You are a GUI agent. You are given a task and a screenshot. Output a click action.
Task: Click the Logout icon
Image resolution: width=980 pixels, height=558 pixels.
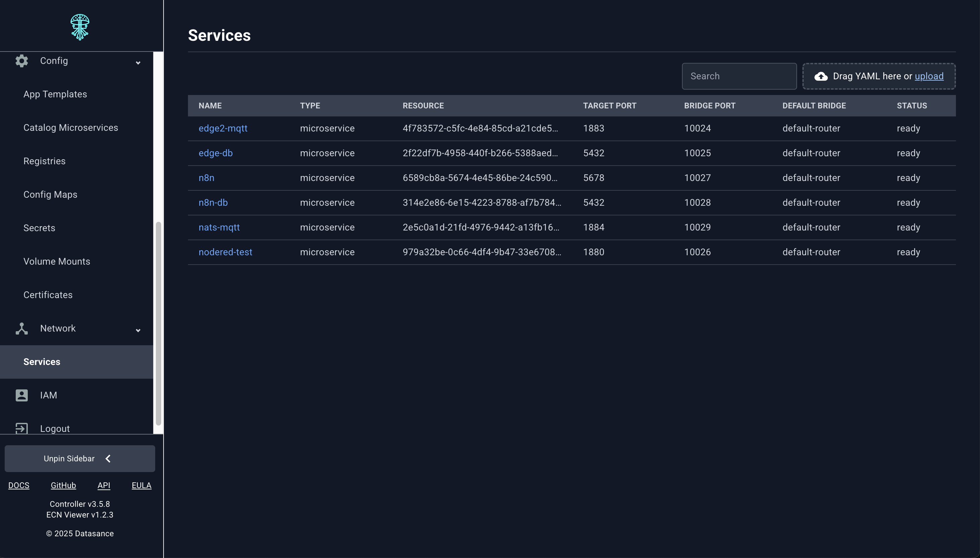[21, 428]
